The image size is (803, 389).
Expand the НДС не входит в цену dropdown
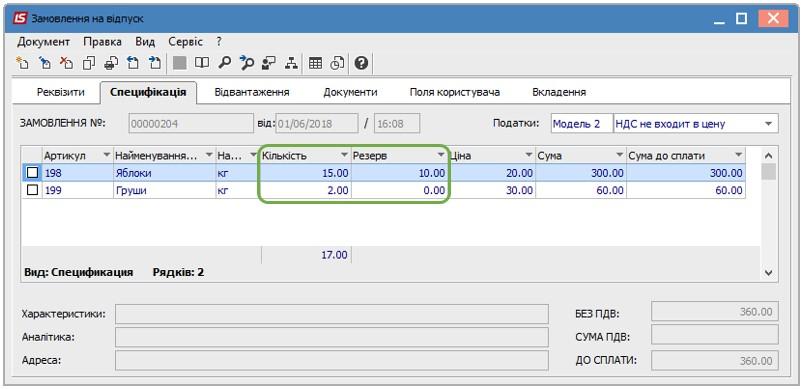[x=768, y=123]
